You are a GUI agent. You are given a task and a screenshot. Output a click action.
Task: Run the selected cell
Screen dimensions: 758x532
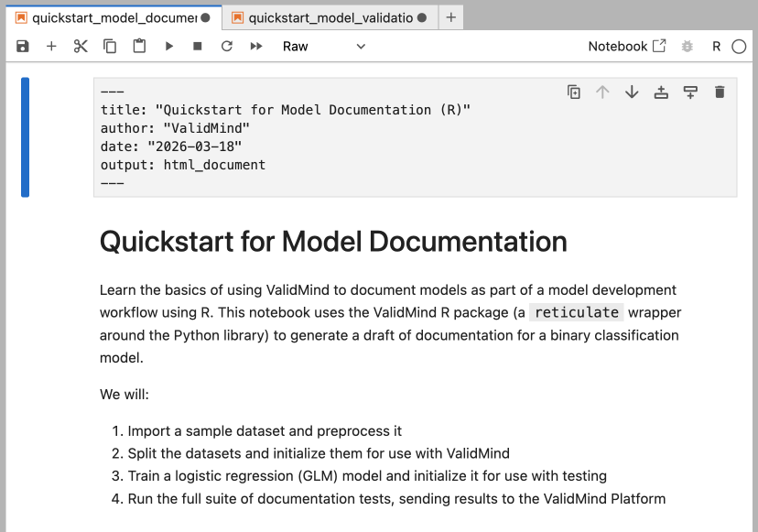[x=168, y=46]
